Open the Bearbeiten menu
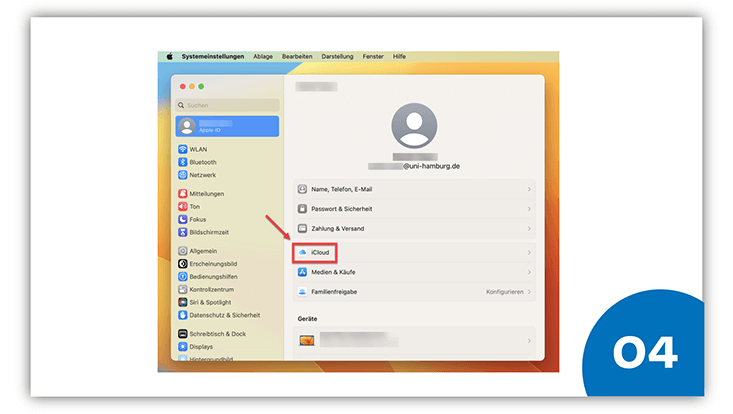This screenshot has width=733, height=414. (297, 57)
